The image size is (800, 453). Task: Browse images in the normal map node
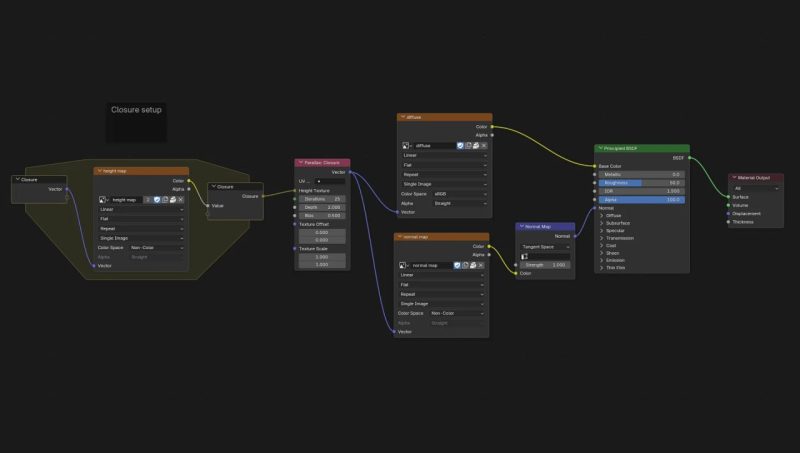point(404,265)
